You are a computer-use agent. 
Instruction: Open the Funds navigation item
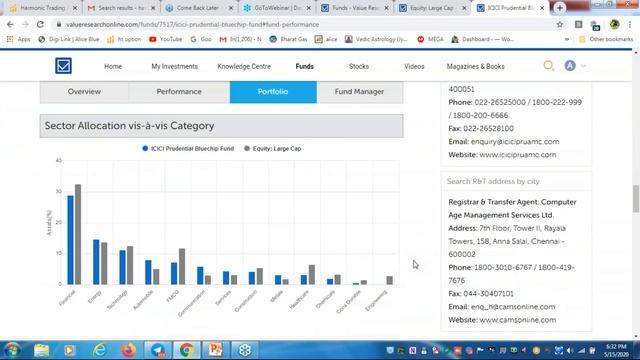pyautogui.click(x=304, y=66)
